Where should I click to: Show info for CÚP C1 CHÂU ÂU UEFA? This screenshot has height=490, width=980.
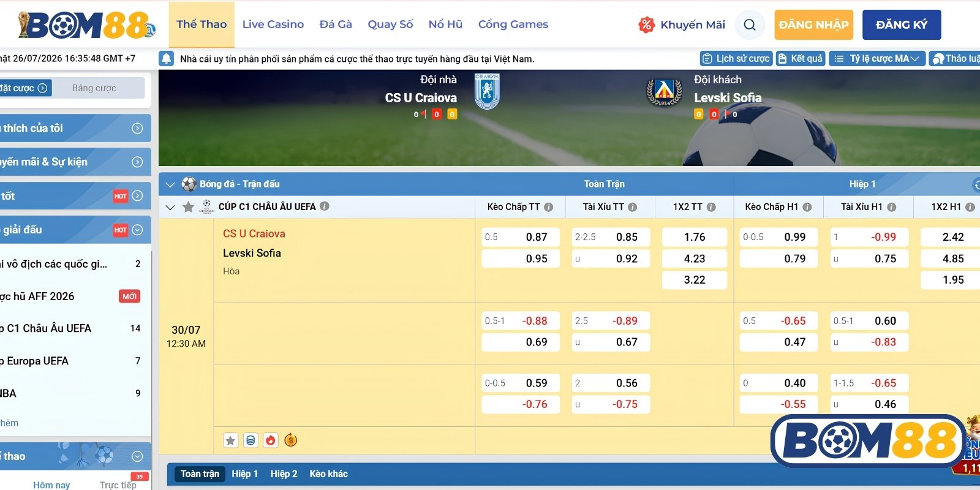325,206
